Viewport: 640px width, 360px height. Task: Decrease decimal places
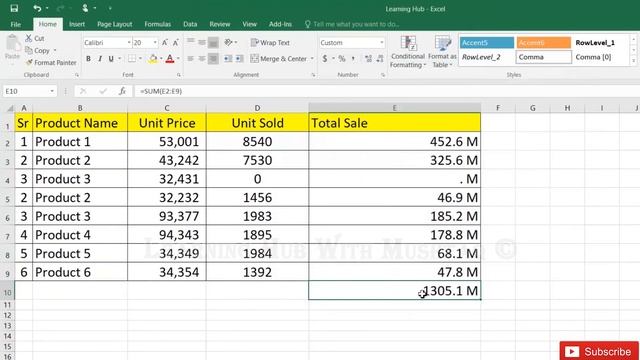click(380, 58)
